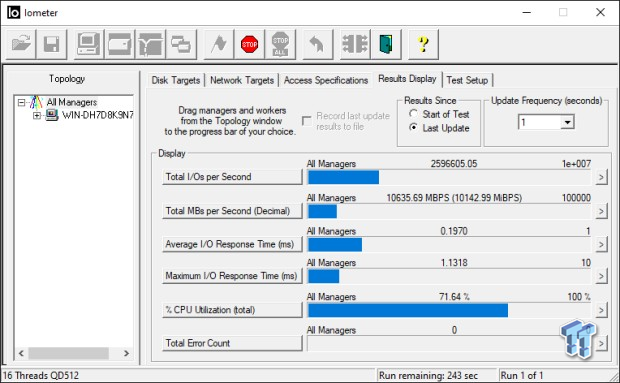Disconnect selected worker or manager icon
This screenshot has height=383, width=620.
click(x=355, y=44)
